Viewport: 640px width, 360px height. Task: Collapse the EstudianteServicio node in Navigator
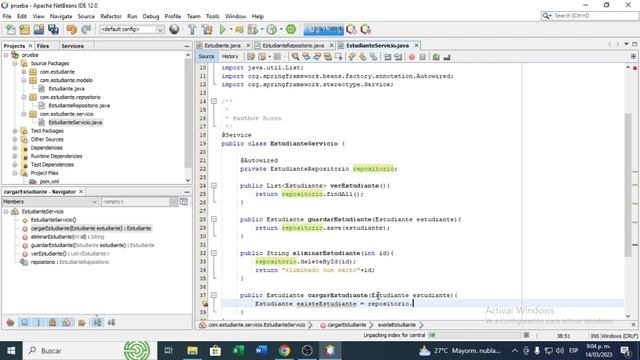pos(6,211)
